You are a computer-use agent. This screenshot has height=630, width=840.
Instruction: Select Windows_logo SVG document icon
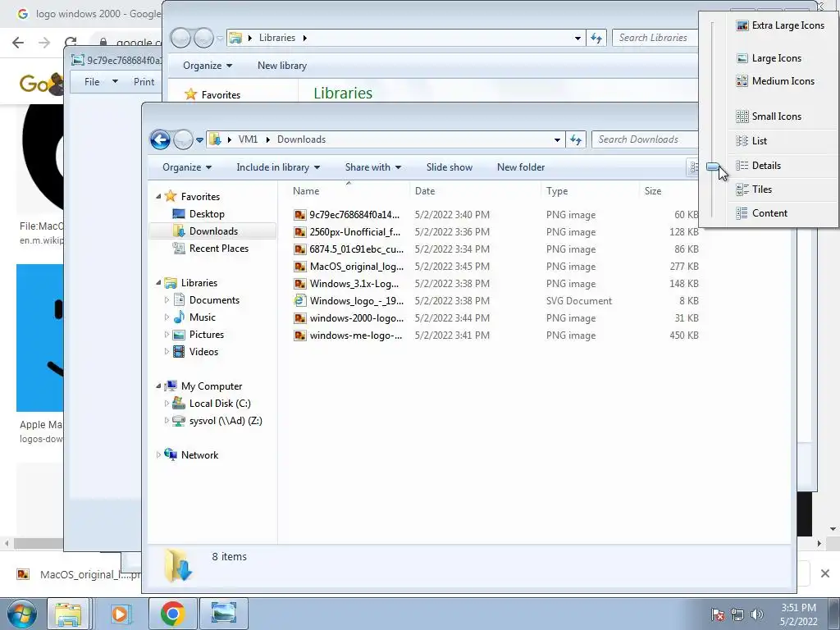pyautogui.click(x=300, y=300)
